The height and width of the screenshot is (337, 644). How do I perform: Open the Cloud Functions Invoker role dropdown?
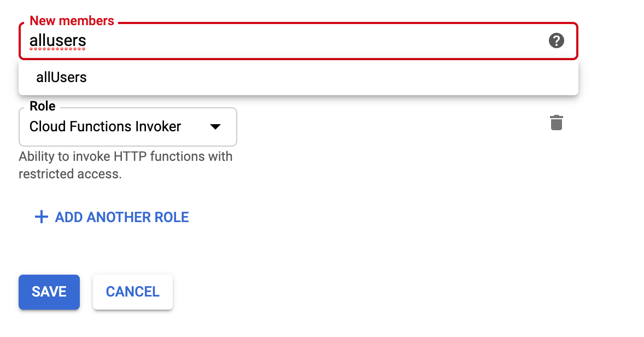[x=127, y=127]
